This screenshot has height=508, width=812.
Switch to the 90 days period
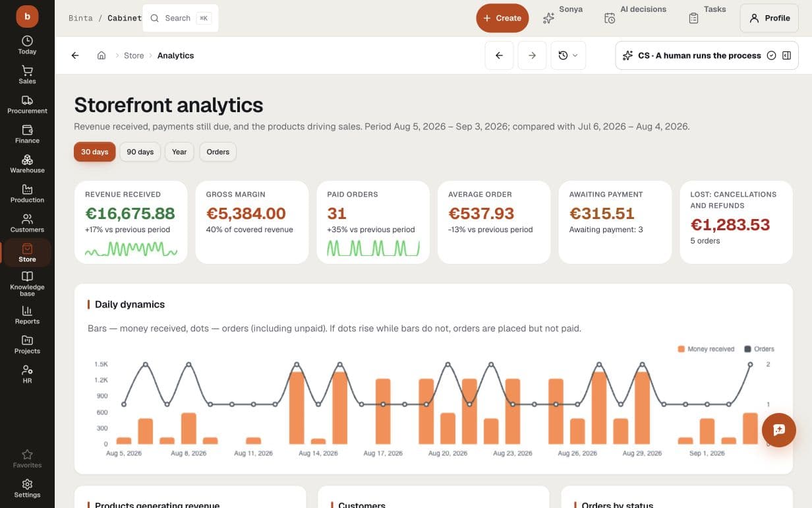click(x=140, y=152)
